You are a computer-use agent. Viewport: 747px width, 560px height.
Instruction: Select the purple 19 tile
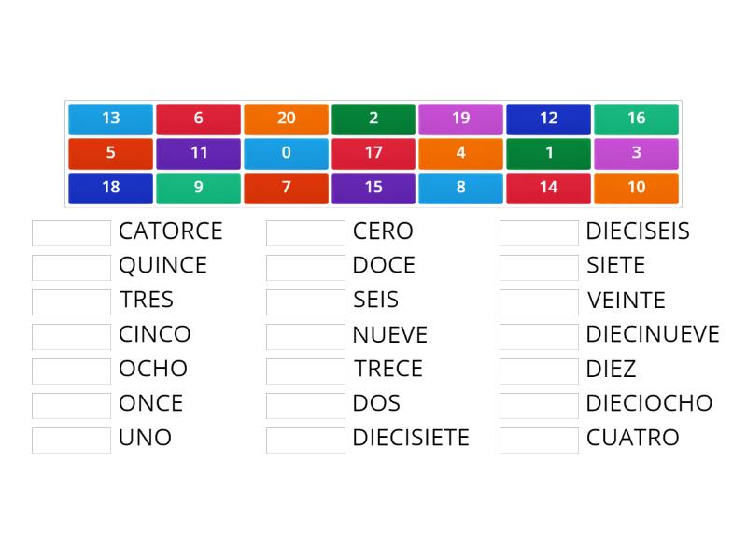[x=460, y=119]
